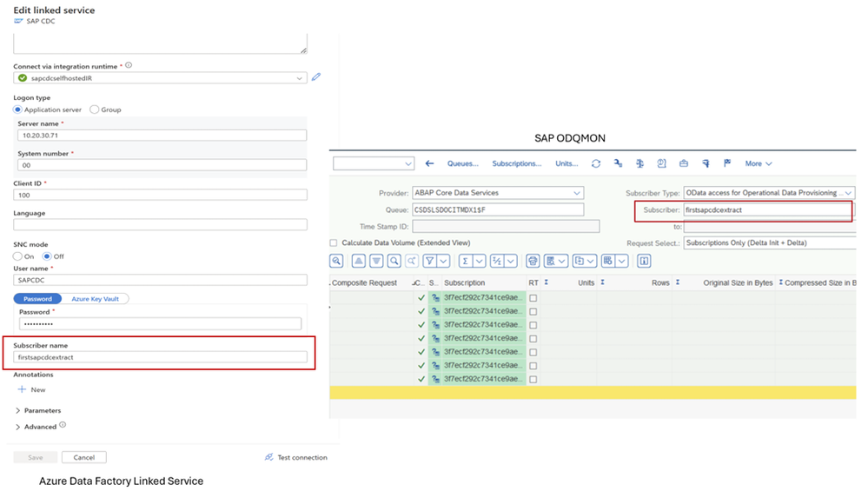Image resolution: width=868 pixels, height=498 pixels.
Task: Open the ODQMON command field dropdown
Action: pyautogui.click(x=408, y=163)
